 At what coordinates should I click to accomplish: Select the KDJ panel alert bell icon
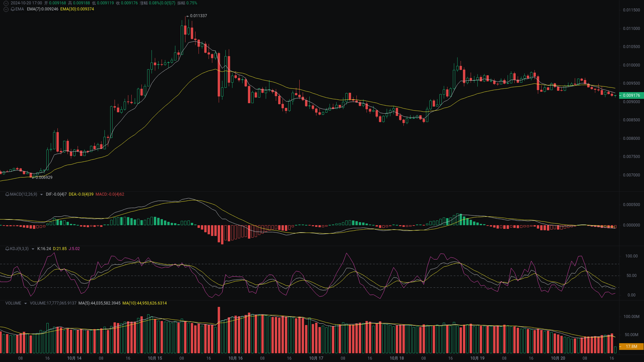coord(7,249)
